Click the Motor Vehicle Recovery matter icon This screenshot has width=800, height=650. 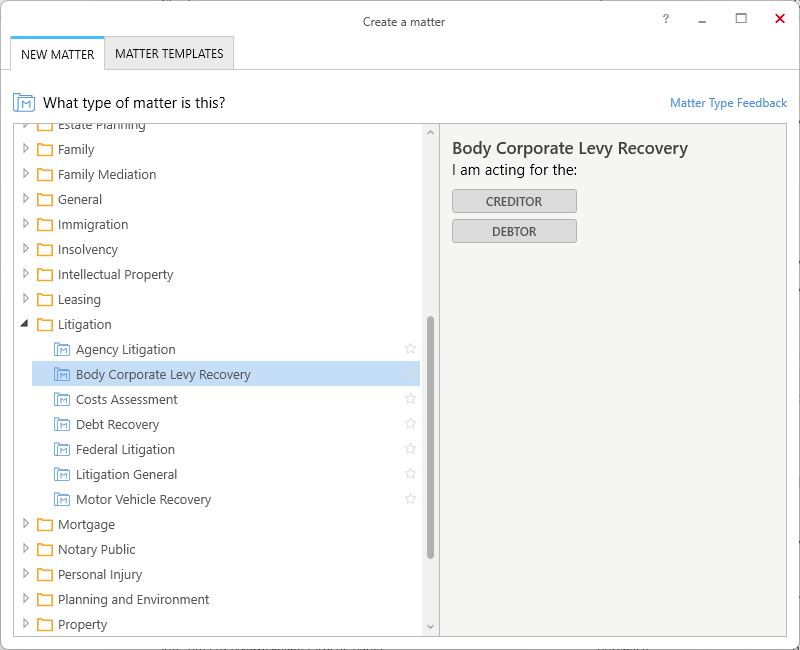pyautogui.click(x=62, y=499)
